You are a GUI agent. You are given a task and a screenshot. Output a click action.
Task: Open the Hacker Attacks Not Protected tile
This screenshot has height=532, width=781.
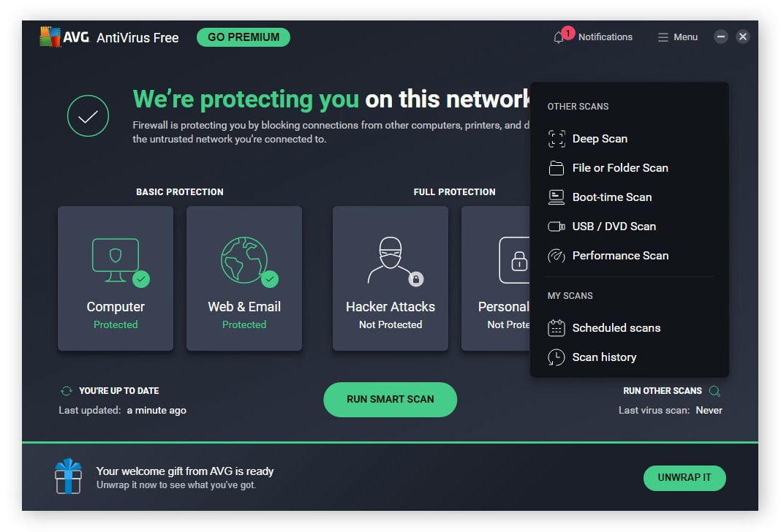pyautogui.click(x=390, y=278)
